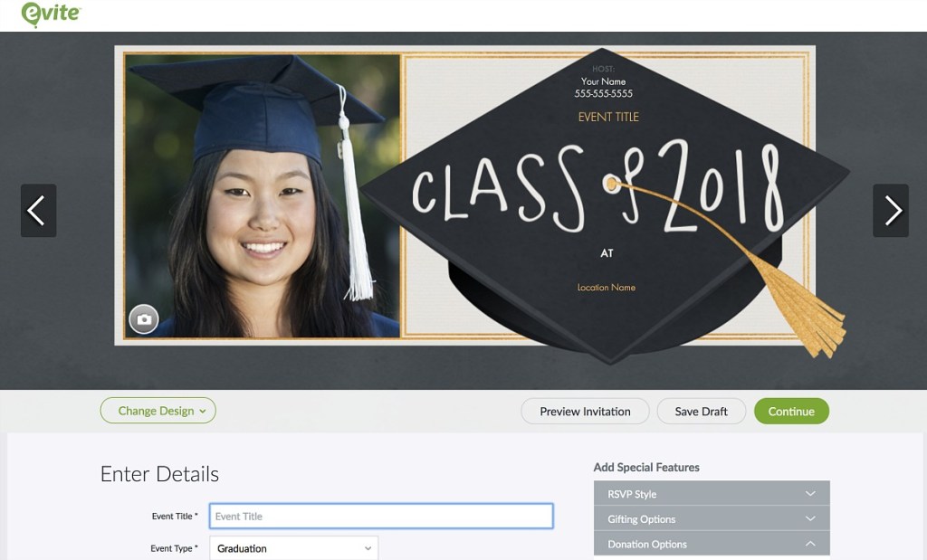Click the 555-555-5555 phone number on invitation
Image resolution: width=927 pixels, height=560 pixels.
coord(603,94)
